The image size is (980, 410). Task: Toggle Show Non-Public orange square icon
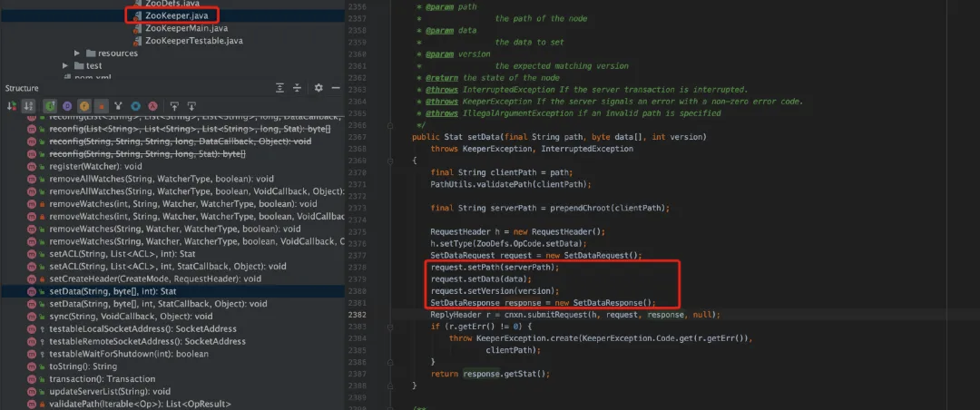point(102,106)
